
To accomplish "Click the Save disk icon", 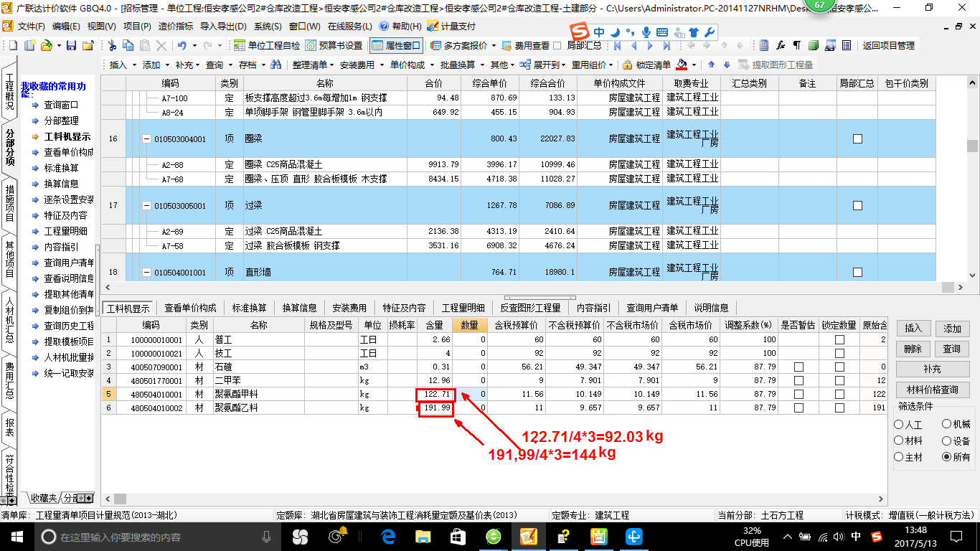I will [71, 45].
